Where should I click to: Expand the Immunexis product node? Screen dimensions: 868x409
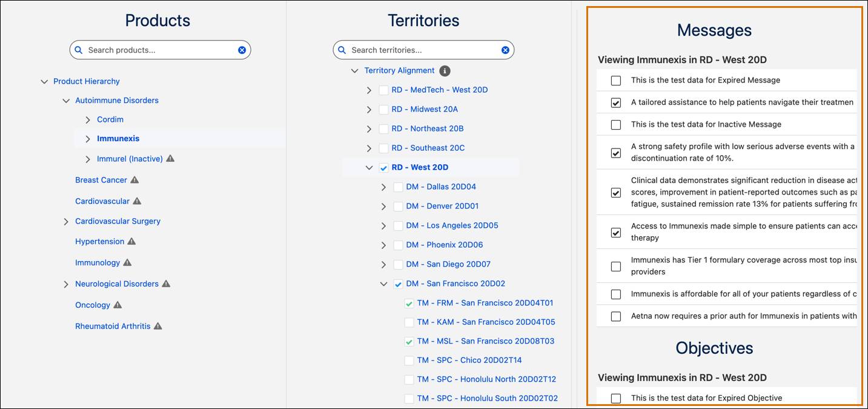(88, 139)
